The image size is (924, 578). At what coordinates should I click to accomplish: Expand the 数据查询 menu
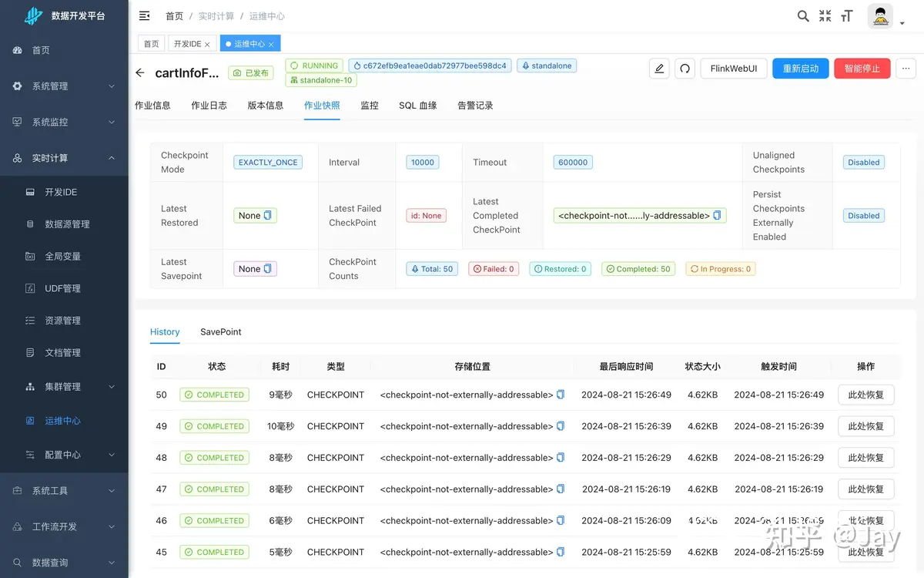[x=64, y=563]
